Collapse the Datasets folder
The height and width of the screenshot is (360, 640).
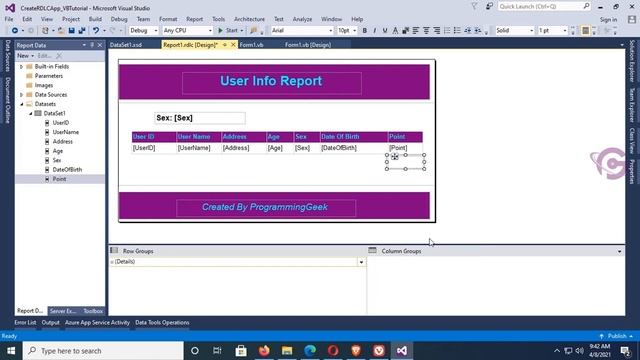coord(22,104)
